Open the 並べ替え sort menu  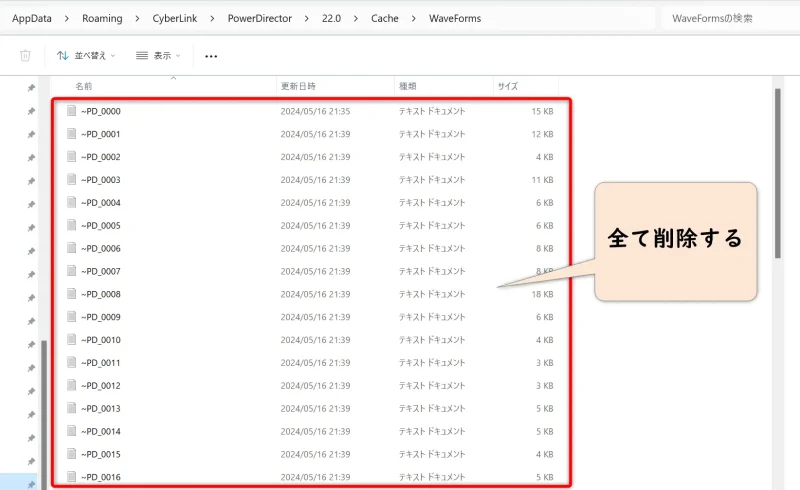click(x=86, y=56)
